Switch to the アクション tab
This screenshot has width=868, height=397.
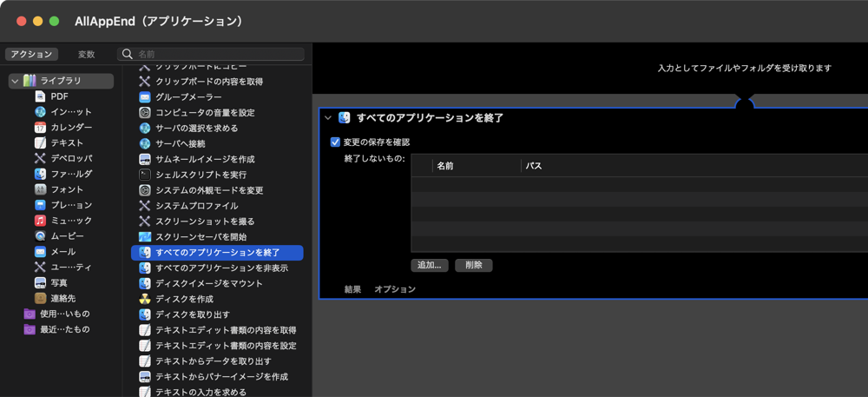point(31,54)
